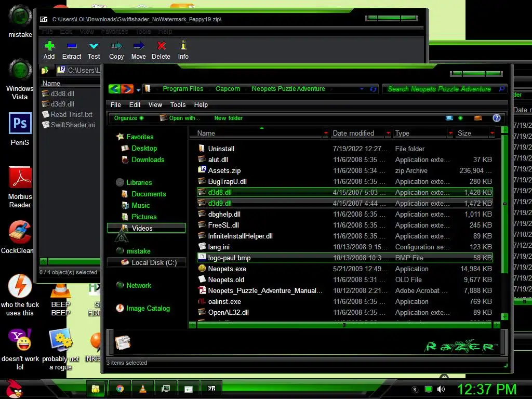532x399 pixels.
Task: Click New folder in the command bar
Action: [229, 118]
